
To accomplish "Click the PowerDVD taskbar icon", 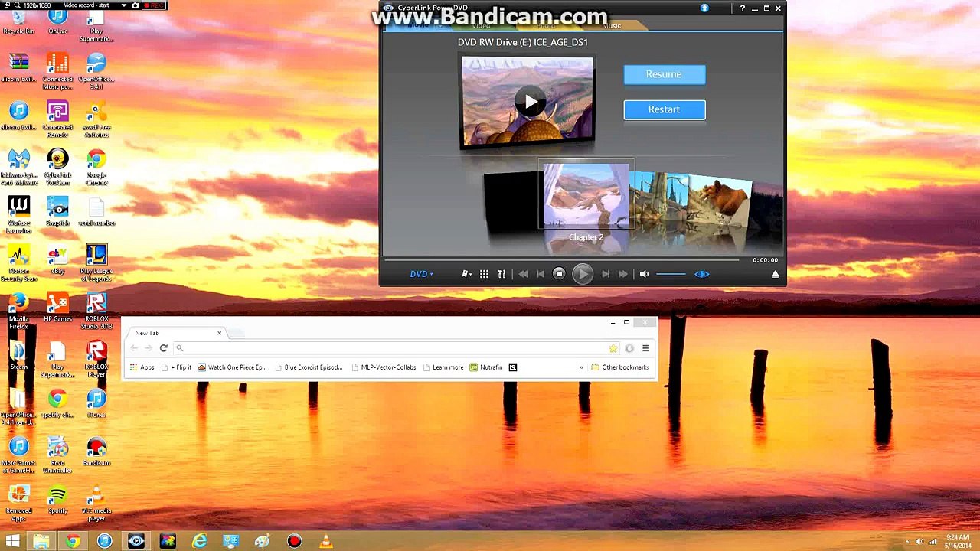I will pyautogui.click(x=136, y=541).
